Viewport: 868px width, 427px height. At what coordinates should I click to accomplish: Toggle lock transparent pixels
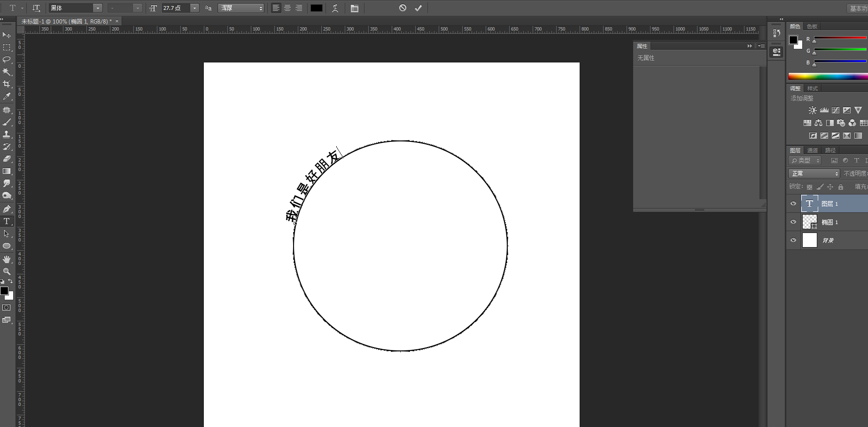click(809, 187)
